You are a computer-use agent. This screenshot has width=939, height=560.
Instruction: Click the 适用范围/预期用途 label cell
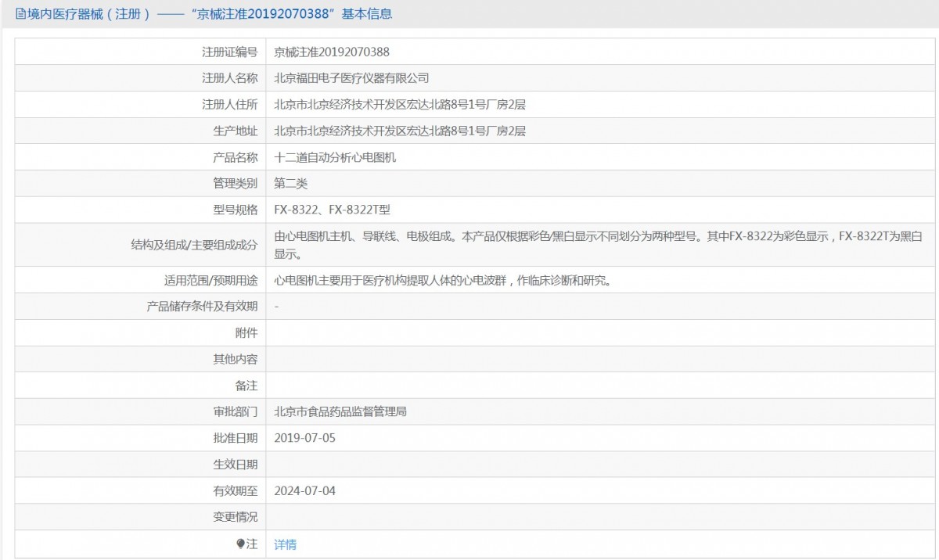141,280
